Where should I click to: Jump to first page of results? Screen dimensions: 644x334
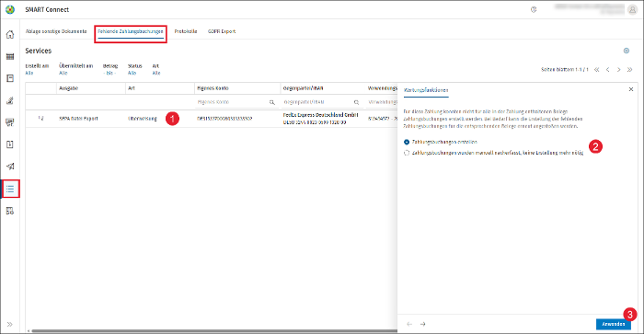[x=597, y=70]
